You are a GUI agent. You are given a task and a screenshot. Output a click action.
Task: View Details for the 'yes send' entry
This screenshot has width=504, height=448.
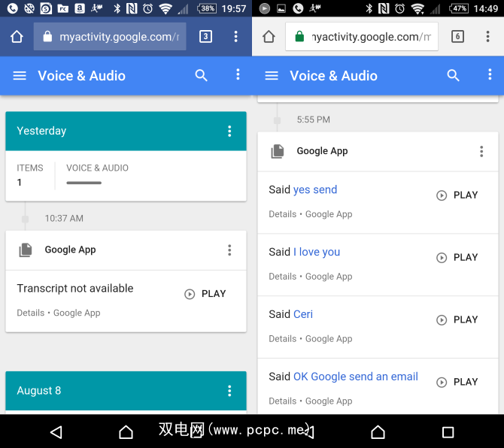(283, 214)
